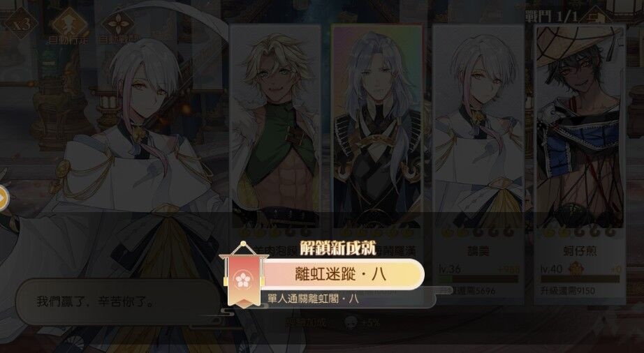Click the 解鎖新成就 heading text
This screenshot has height=353, width=644.
[x=337, y=248]
